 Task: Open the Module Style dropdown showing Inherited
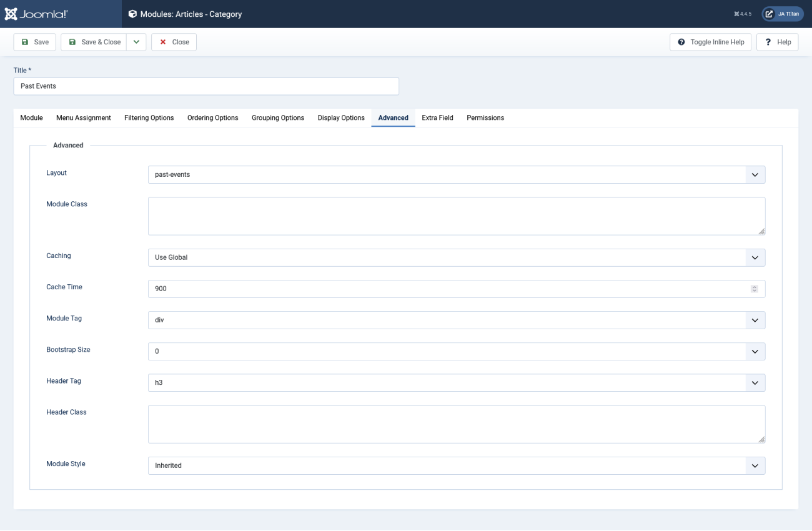coord(457,465)
